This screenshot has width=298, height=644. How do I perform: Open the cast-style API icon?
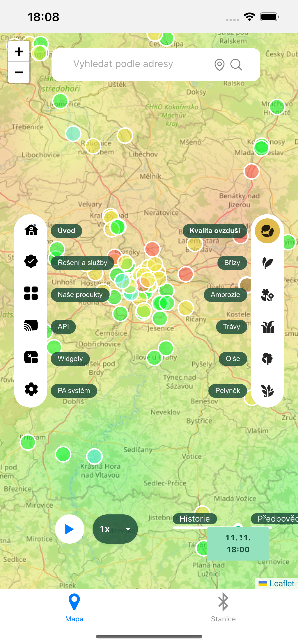click(x=31, y=325)
